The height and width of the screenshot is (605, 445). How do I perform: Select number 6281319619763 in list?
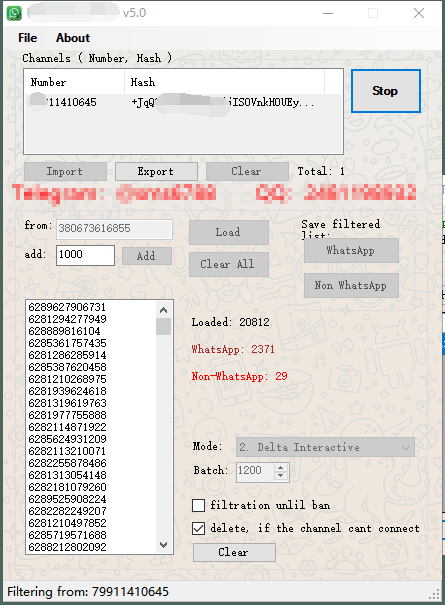[x=67, y=403]
